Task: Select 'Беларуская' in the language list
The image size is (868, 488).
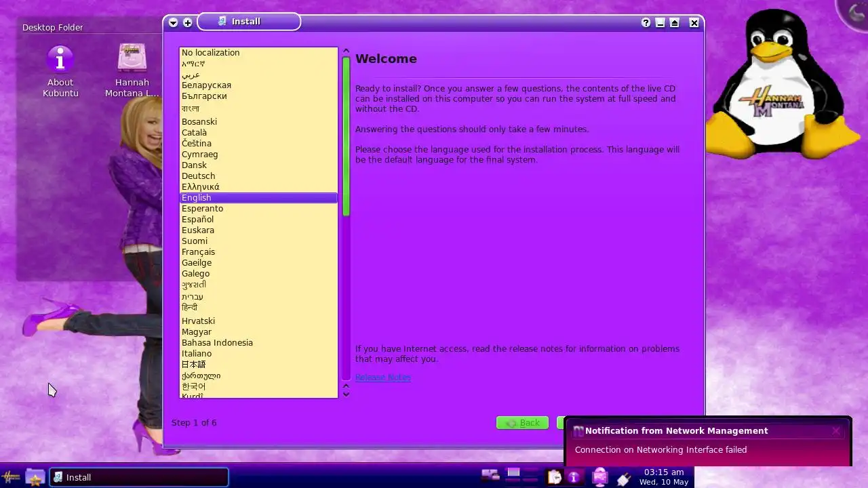Action: coord(258,85)
